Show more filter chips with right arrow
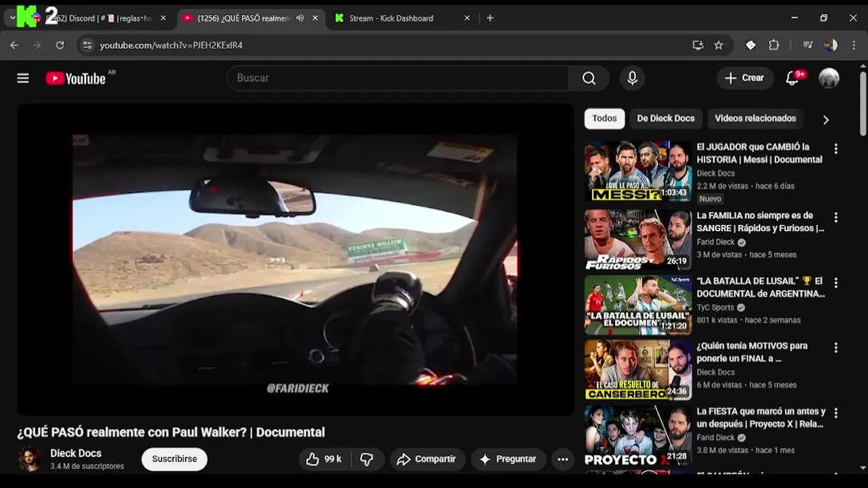This screenshot has height=488, width=868. 825,119
